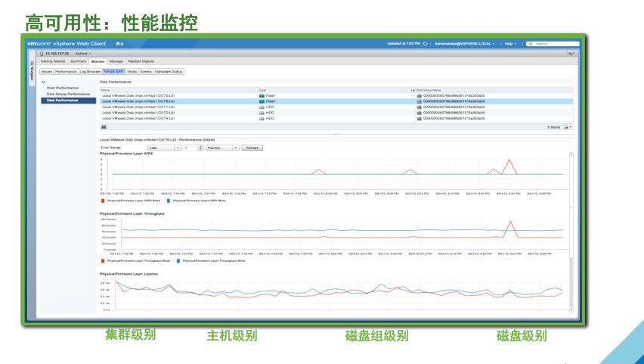Click the red IOPS Read legend swatch
Image resolution: width=644 pixels, height=364 pixels.
tap(103, 201)
